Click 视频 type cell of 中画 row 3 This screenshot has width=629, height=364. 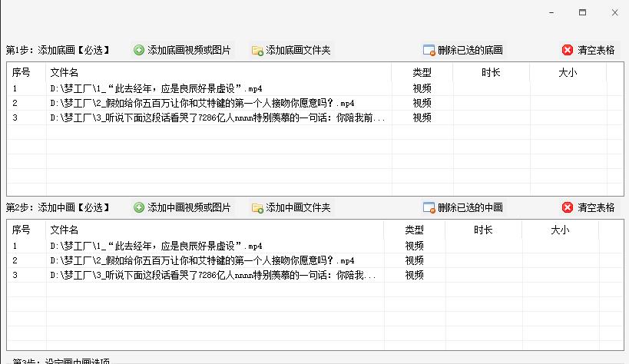point(415,275)
